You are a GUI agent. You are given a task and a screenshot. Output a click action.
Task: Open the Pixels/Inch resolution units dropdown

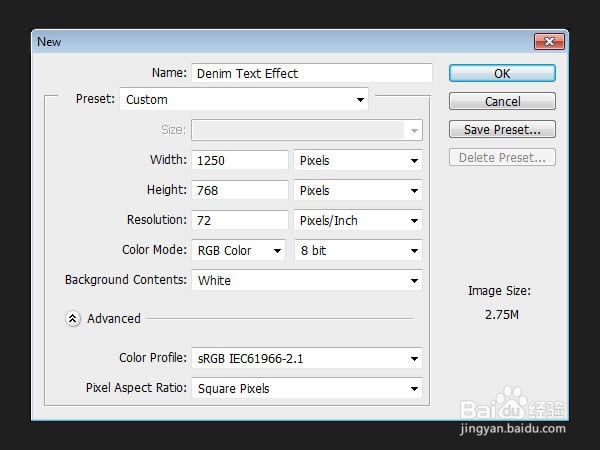pyautogui.click(x=358, y=220)
